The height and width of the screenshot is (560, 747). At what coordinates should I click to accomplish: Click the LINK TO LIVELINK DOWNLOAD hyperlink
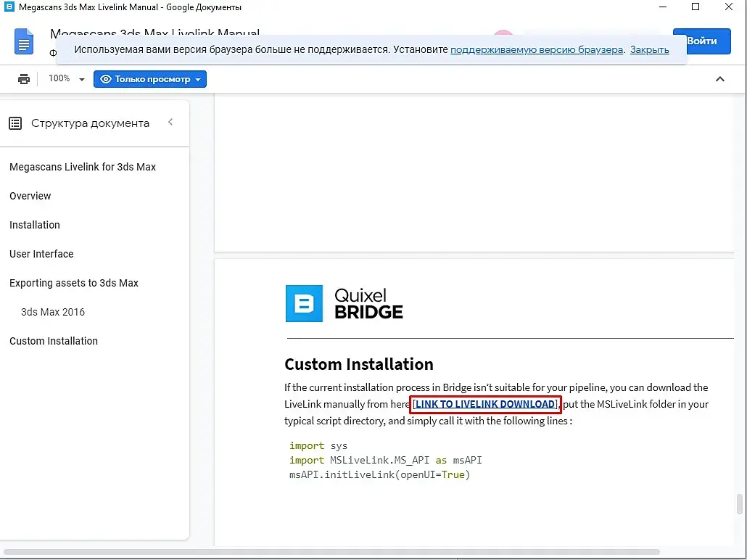click(x=485, y=404)
